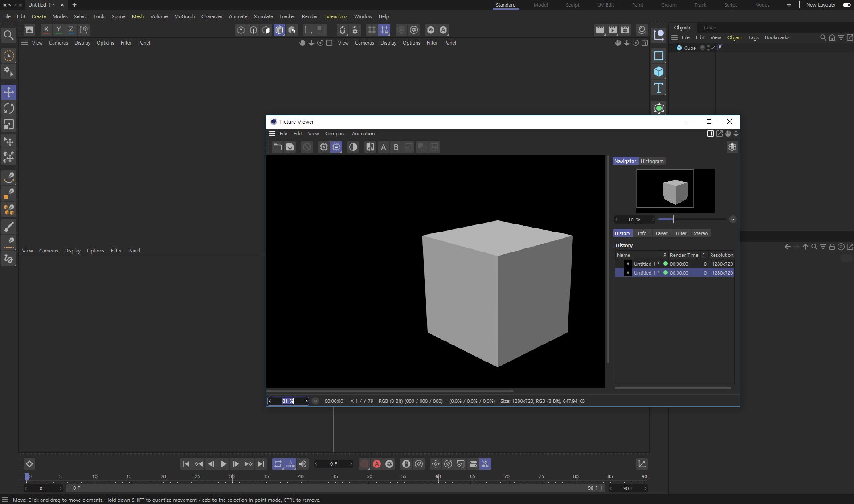Switch to the Sculpt layout
The image size is (854, 504).
pyautogui.click(x=572, y=5)
